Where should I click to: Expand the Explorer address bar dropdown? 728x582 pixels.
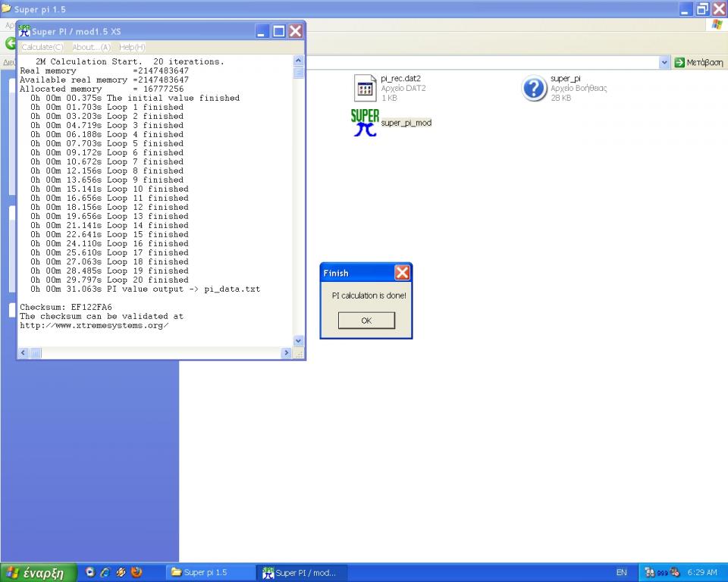coord(664,62)
